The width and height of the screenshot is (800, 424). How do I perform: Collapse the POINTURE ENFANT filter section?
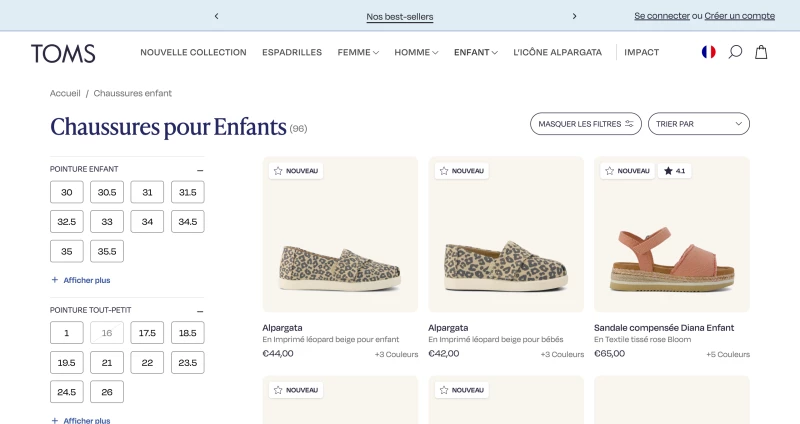coord(200,170)
